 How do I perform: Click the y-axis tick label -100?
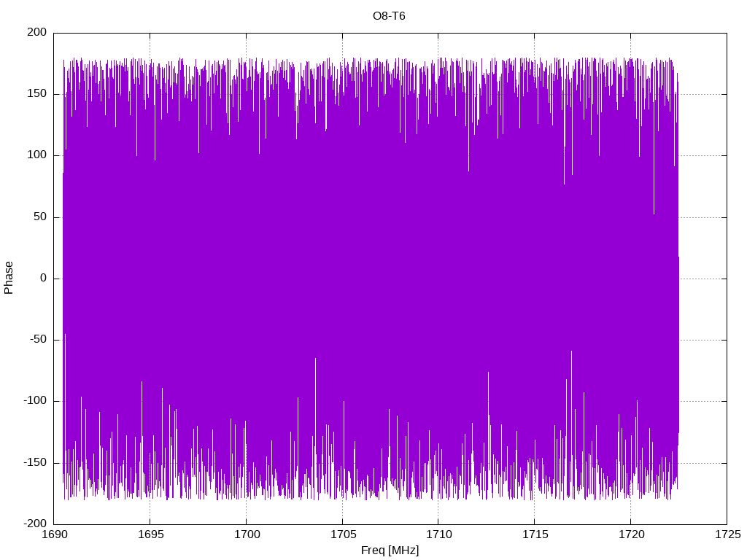35,401
